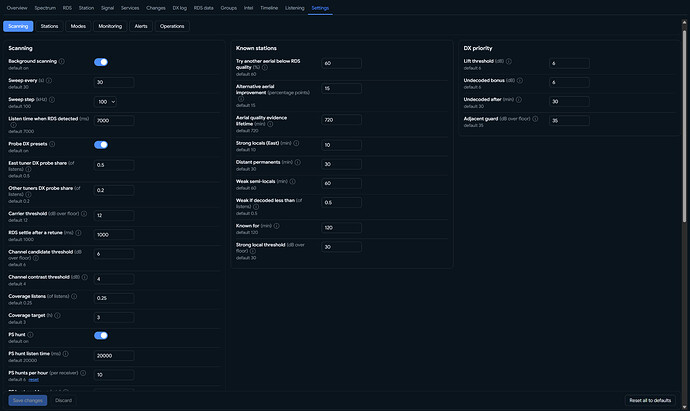Click Save changes button
This screenshot has height=411, width=690.
click(28, 400)
